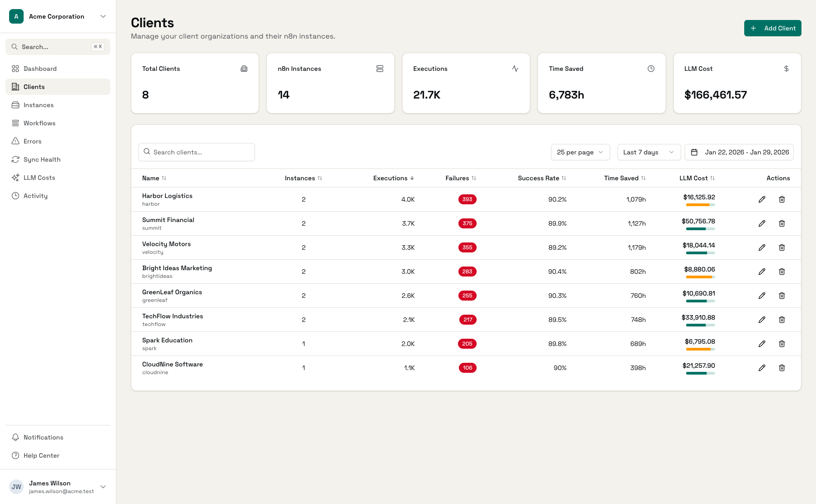This screenshot has width=816, height=504.
Task: Delete Summit Financial using trash icon
Action: [x=782, y=223]
